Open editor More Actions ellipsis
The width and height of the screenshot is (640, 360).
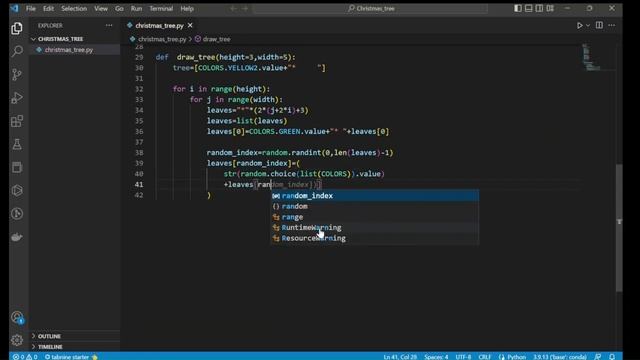tap(611, 25)
